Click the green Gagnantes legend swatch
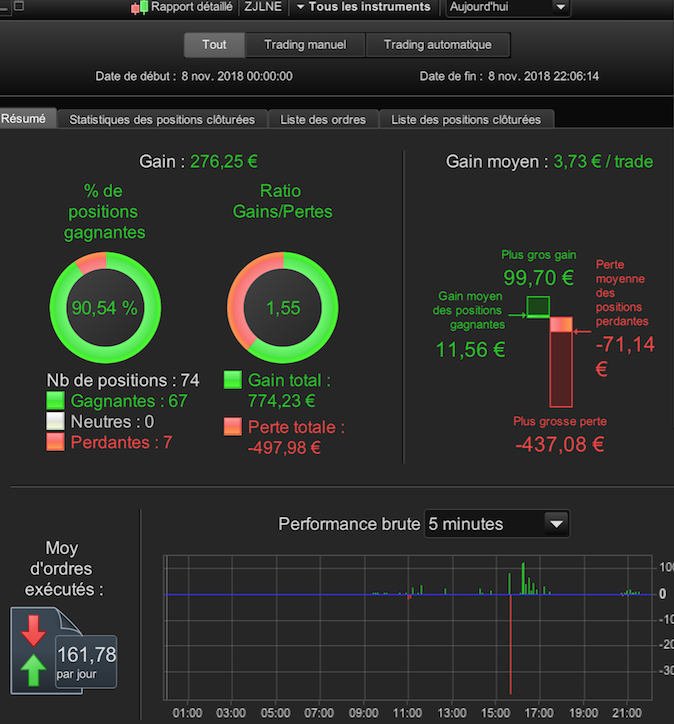 tap(55, 400)
